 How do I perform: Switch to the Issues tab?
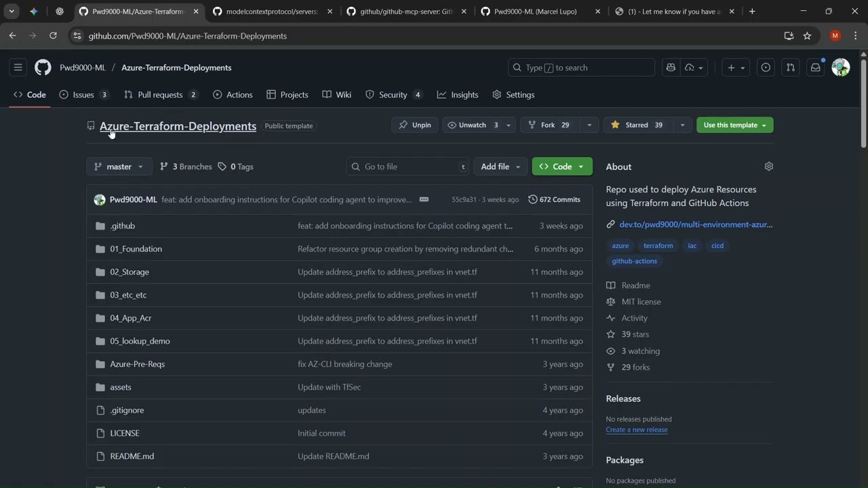pyautogui.click(x=84, y=95)
